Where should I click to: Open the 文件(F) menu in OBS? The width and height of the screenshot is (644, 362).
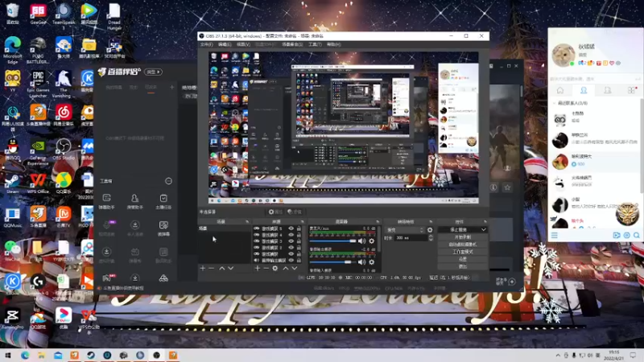pos(207,44)
